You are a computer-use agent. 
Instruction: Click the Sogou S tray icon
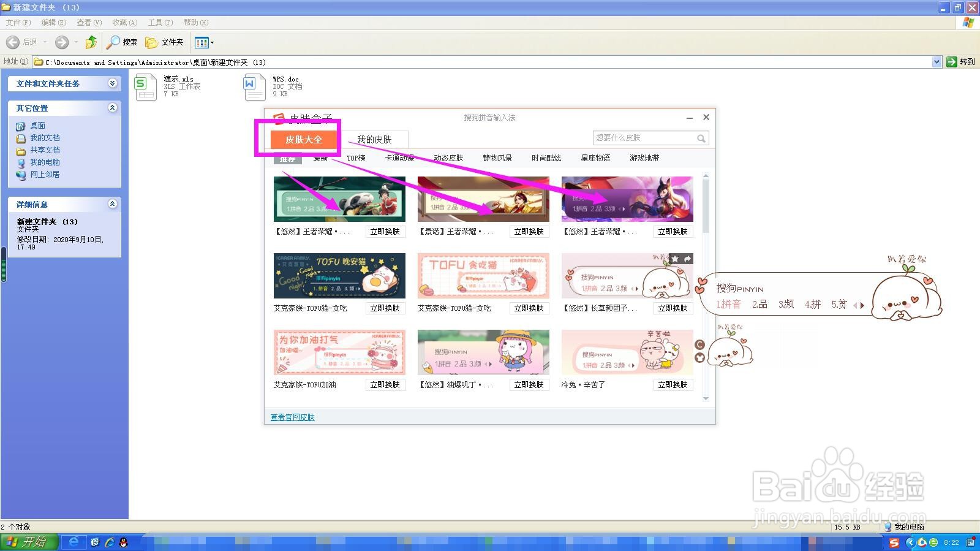(894, 542)
